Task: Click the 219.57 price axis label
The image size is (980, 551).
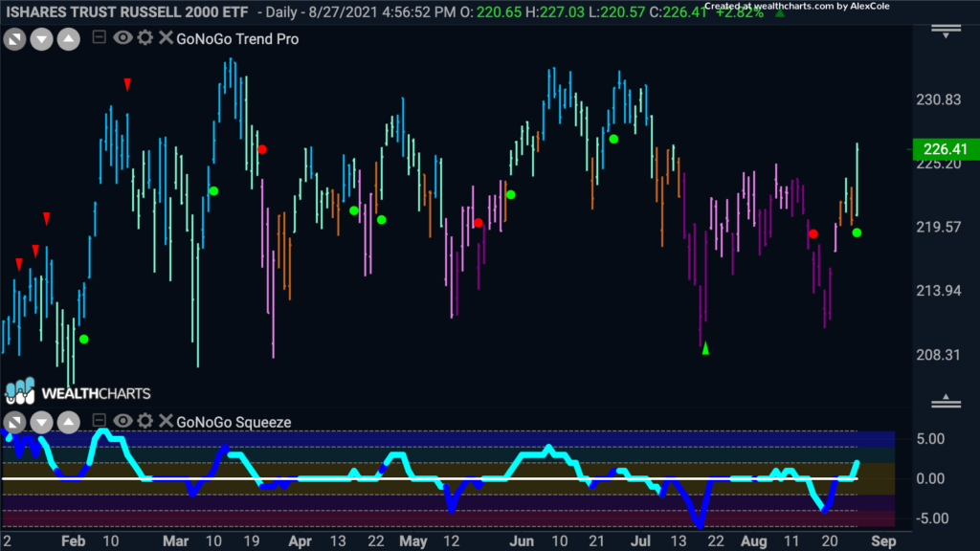Action: (938, 228)
